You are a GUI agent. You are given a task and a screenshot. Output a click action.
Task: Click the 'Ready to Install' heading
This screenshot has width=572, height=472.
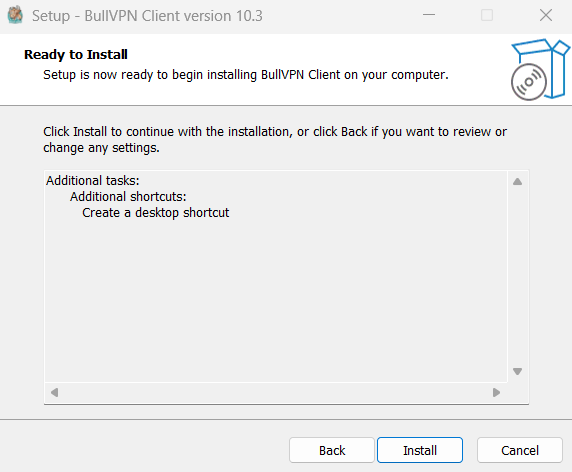(x=76, y=55)
